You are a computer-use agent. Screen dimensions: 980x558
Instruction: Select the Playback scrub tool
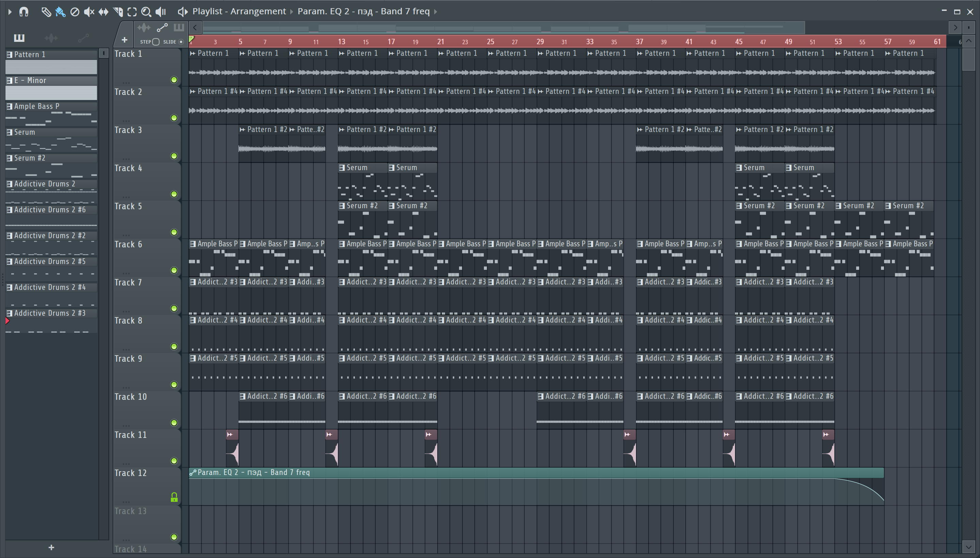pos(161,12)
